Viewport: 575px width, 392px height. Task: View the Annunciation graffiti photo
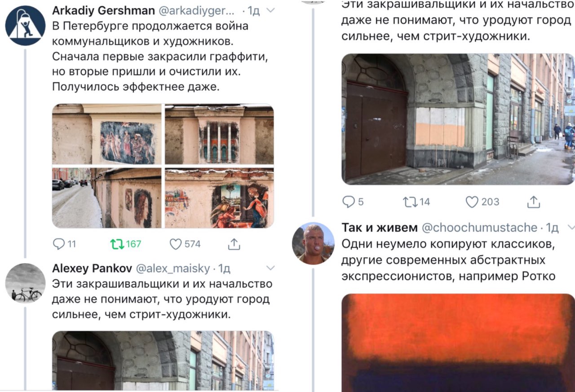tap(219, 198)
